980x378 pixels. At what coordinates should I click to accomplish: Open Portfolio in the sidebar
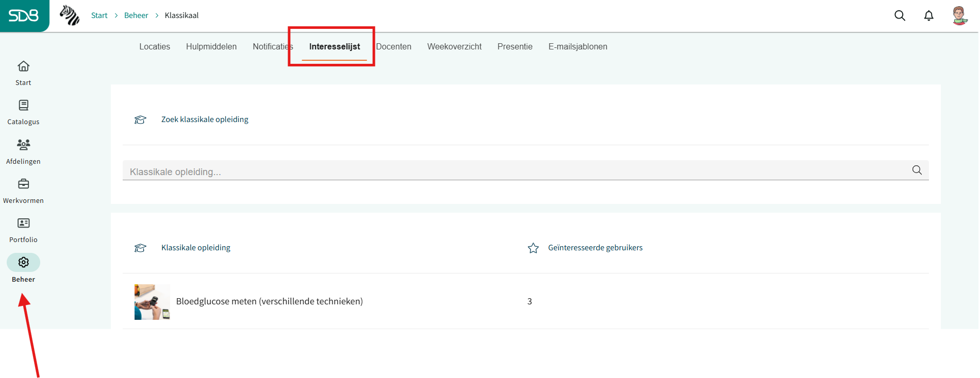pos(23,231)
